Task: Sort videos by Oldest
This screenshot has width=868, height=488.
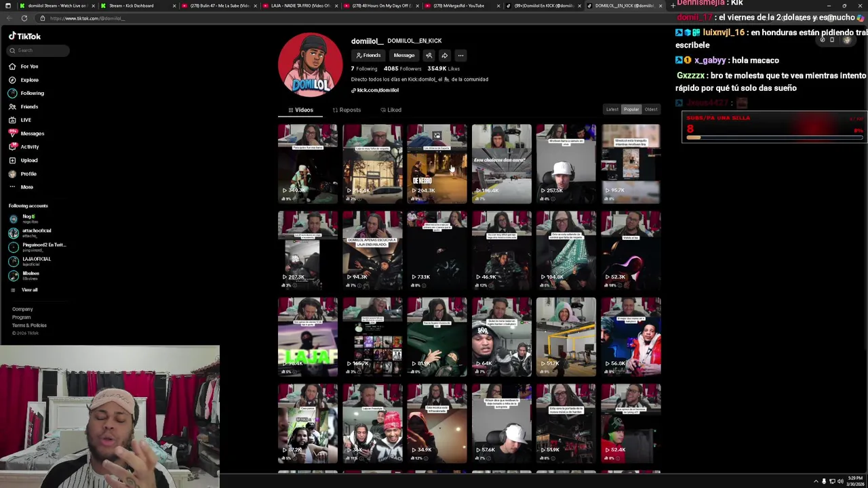Action: click(651, 110)
